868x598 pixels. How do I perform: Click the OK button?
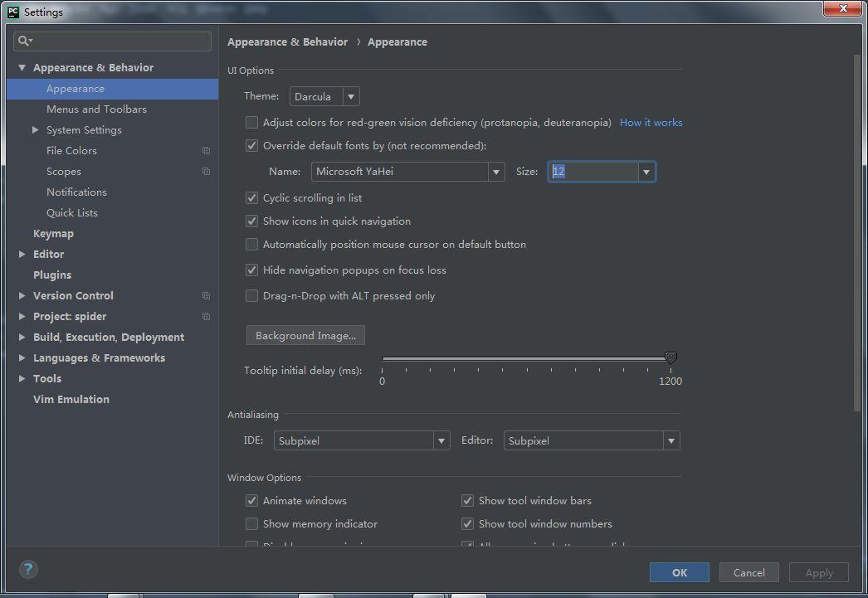tap(680, 572)
